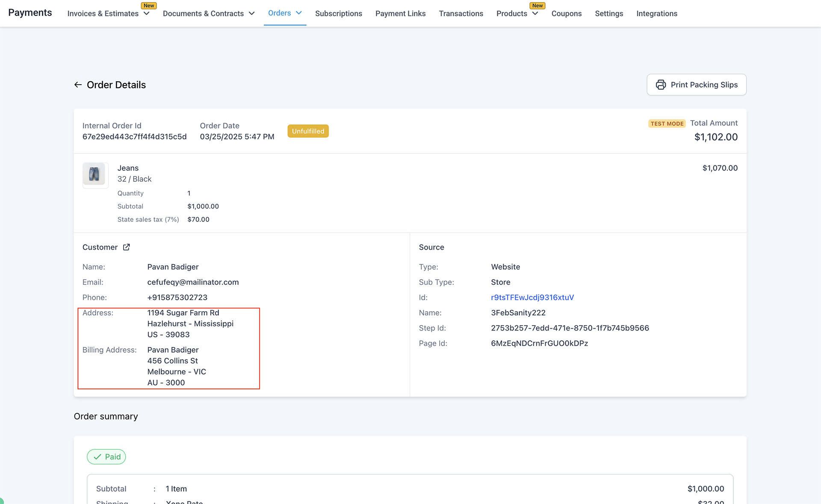Click the New badge above Invoices & Estimates
821x504 pixels.
[149, 6]
